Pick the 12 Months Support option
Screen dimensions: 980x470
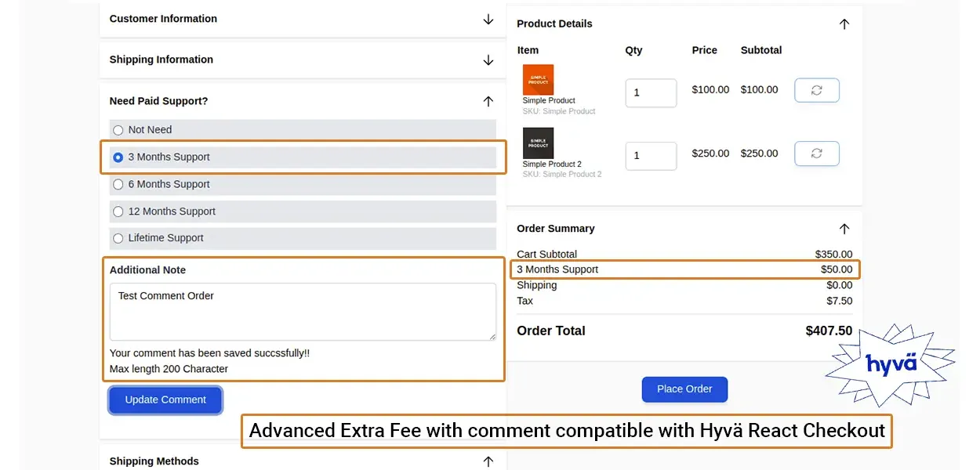coord(118,211)
